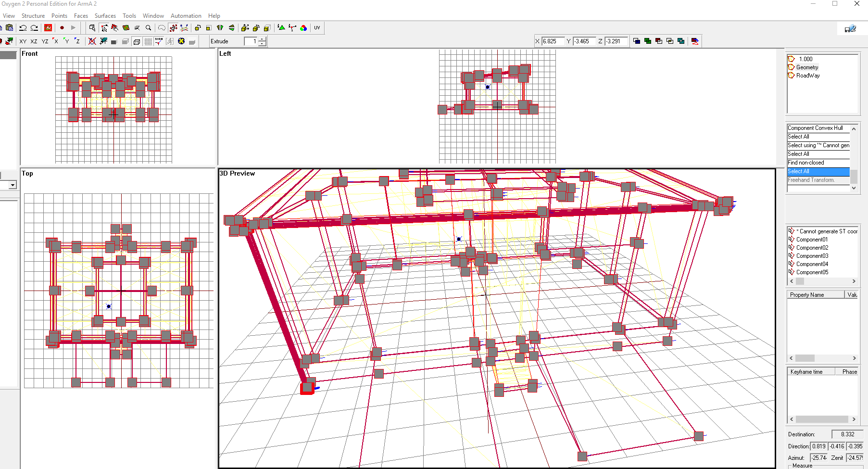Select the Component05 named selection
This screenshot has height=469, width=868.
click(812, 272)
